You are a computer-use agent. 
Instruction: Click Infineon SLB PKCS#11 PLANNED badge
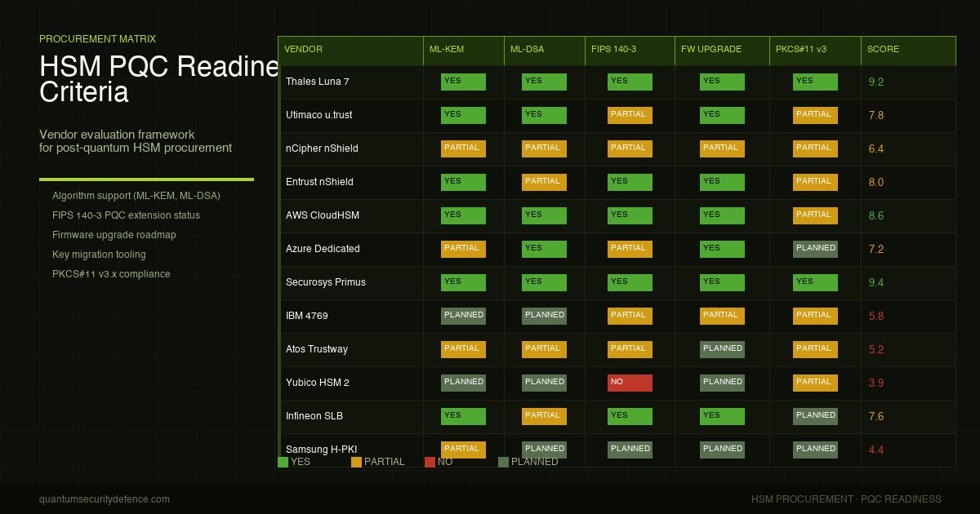(x=815, y=416)
